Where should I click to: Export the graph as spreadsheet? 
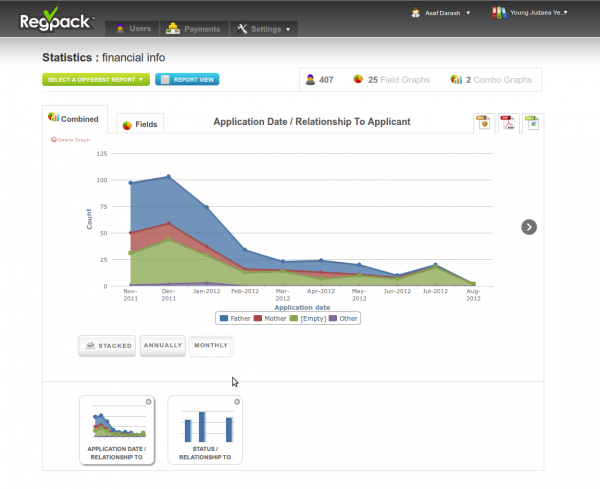(x=532, y=123)
